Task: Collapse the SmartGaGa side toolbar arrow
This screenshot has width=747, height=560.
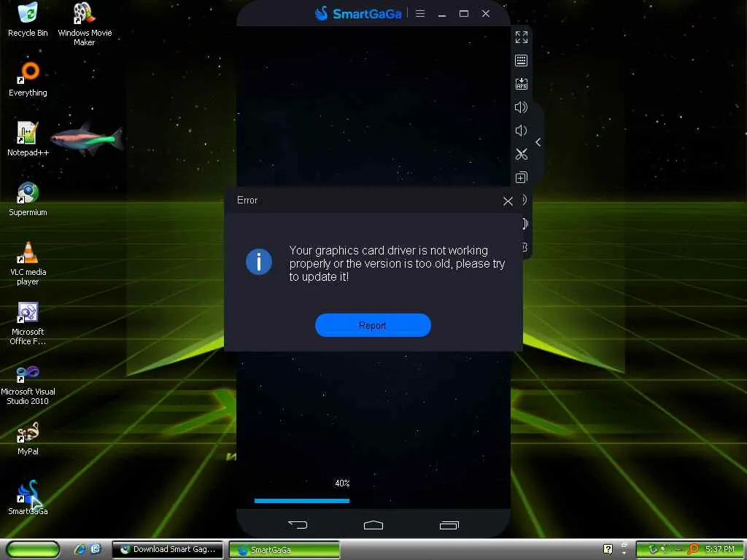Action: [538, 142]
